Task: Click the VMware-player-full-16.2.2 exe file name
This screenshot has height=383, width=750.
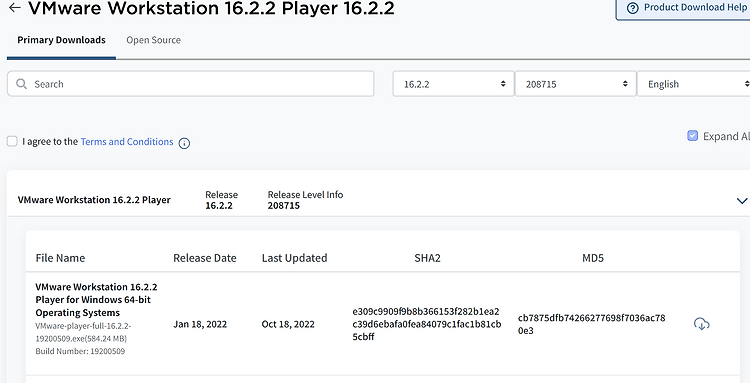Action: [x=83, y=332]
